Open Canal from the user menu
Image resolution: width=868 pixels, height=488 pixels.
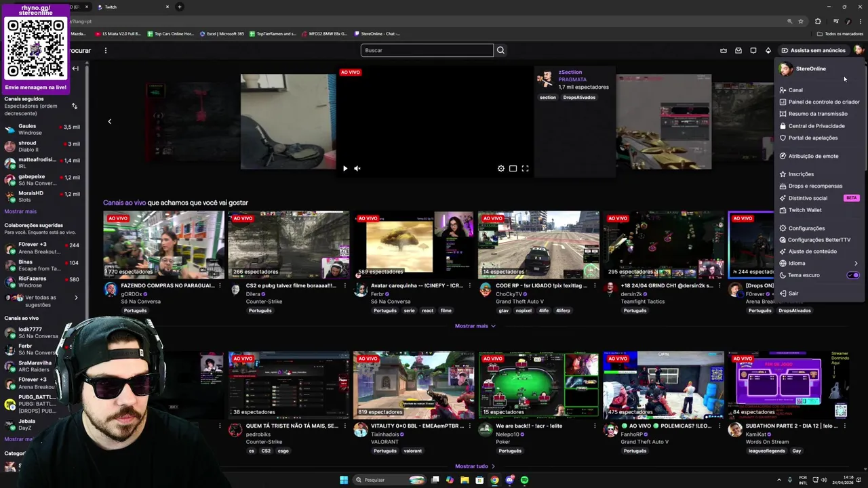795,90
